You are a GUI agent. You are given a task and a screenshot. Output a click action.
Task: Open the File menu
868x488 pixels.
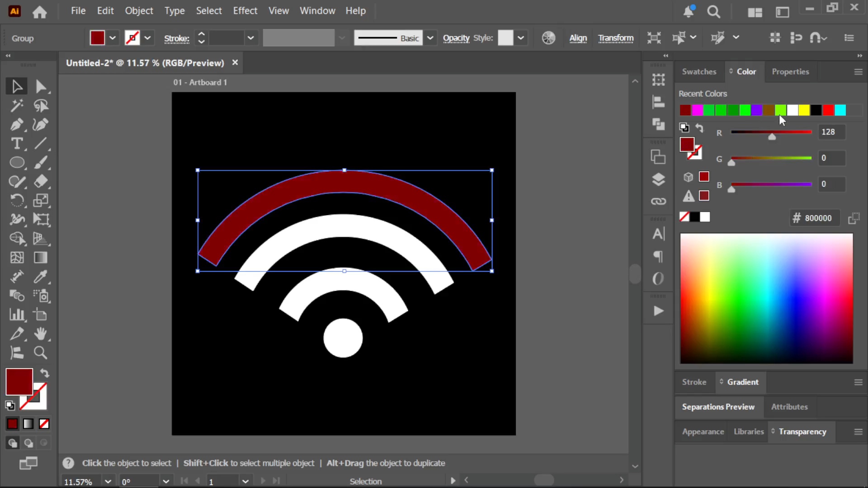pyautogui.click(x=78, y=11)
